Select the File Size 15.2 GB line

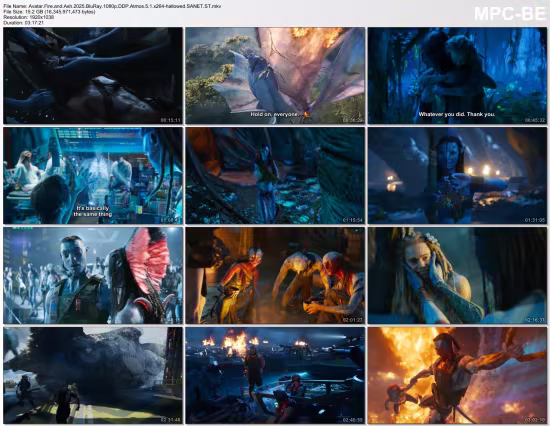(49, 12)
